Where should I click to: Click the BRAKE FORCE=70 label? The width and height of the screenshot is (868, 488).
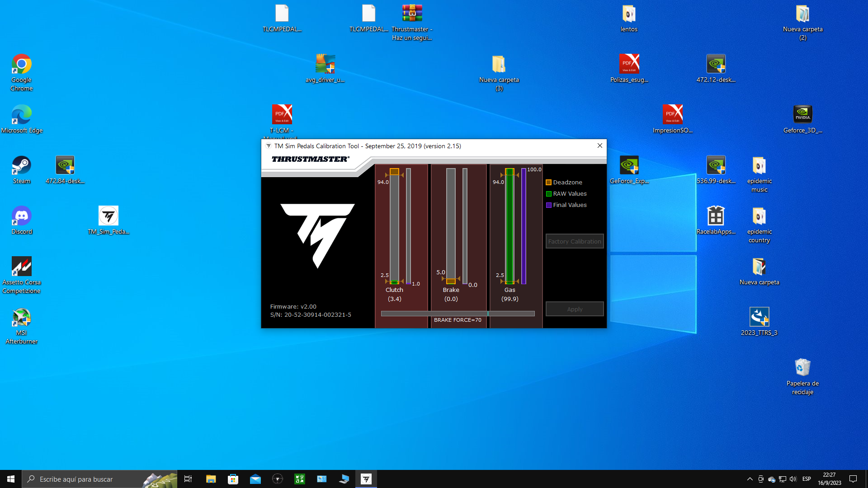[458, 320]
